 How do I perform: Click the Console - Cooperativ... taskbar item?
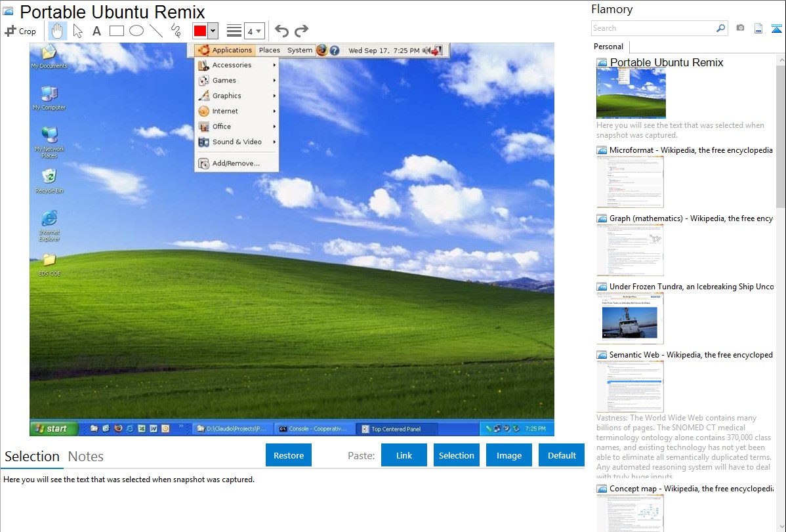[314, 429]
